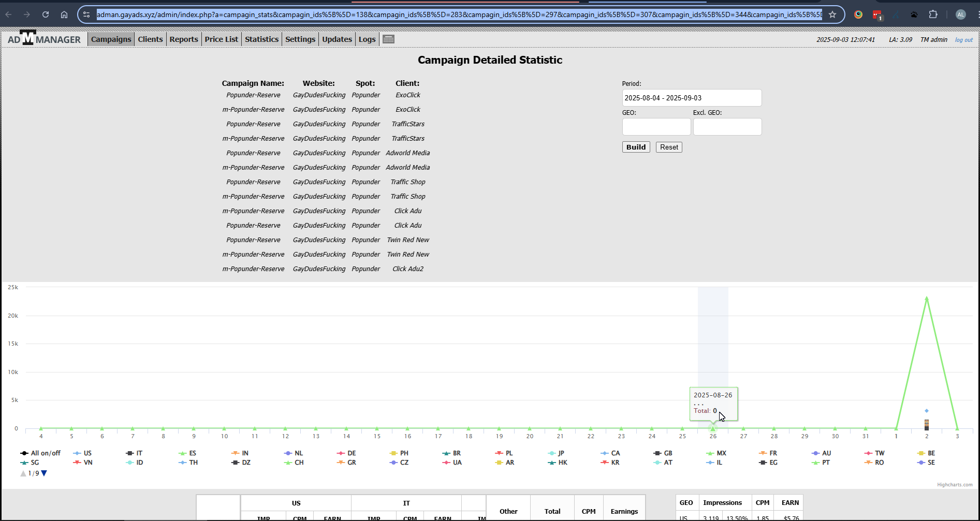
Task: Click the log out link
Action: [x=963, y=40]
